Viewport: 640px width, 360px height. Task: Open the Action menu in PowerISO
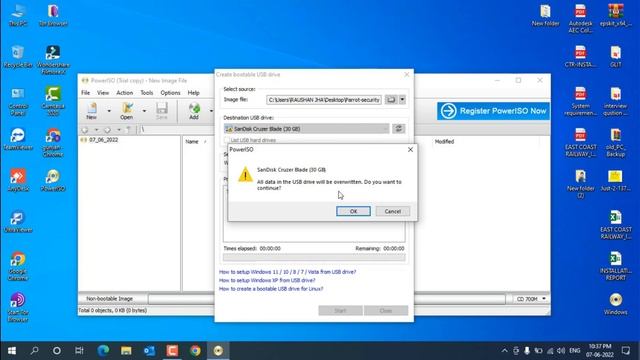[x=124, y=93]
